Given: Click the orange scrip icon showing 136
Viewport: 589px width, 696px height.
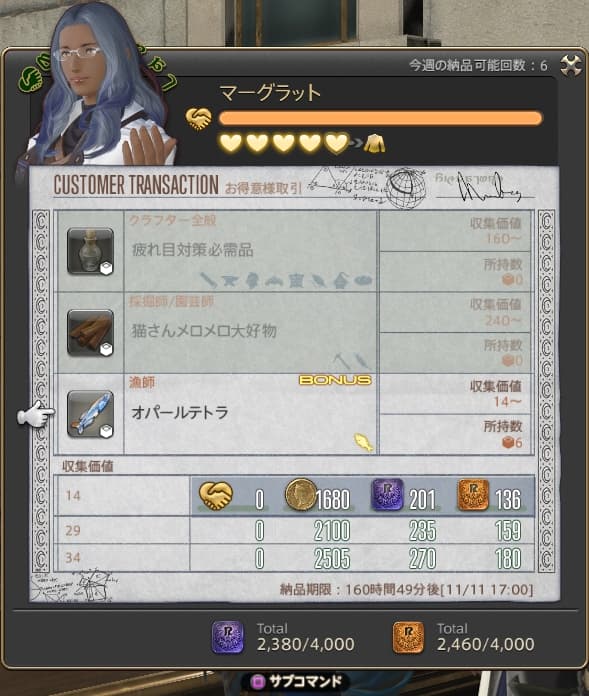Looking at the screenshot, I should click(x=473, y=494).
